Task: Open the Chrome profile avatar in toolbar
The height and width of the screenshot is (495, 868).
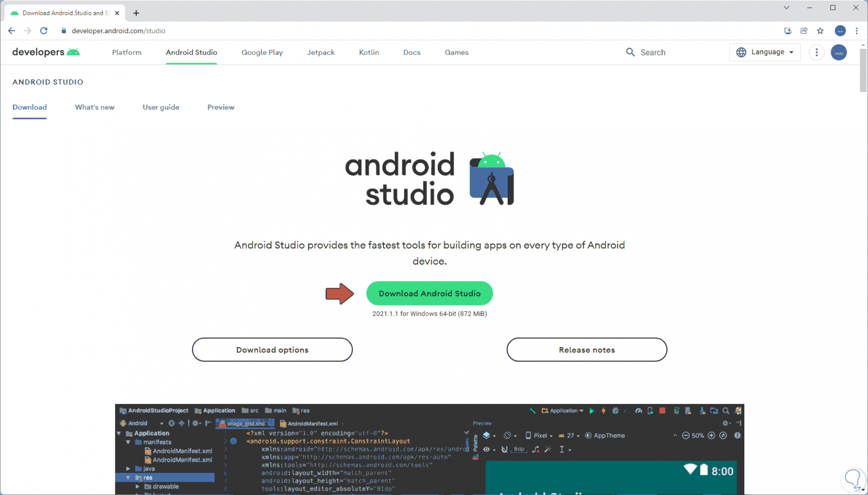Action: point(840,31)
